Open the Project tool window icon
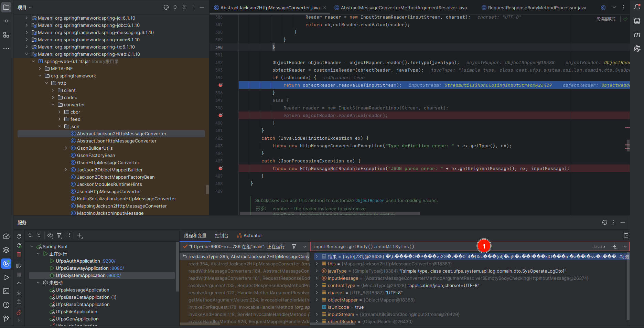644x328 pixels. (6, 7)
